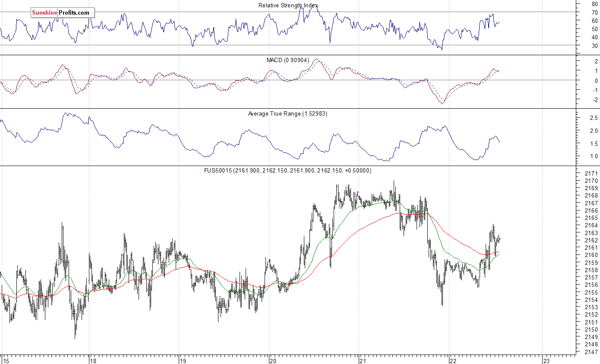This screenshot has height=364, width=600.
Task: Click the Average True Range scale value "2.0"
Action: click(594, 131)
